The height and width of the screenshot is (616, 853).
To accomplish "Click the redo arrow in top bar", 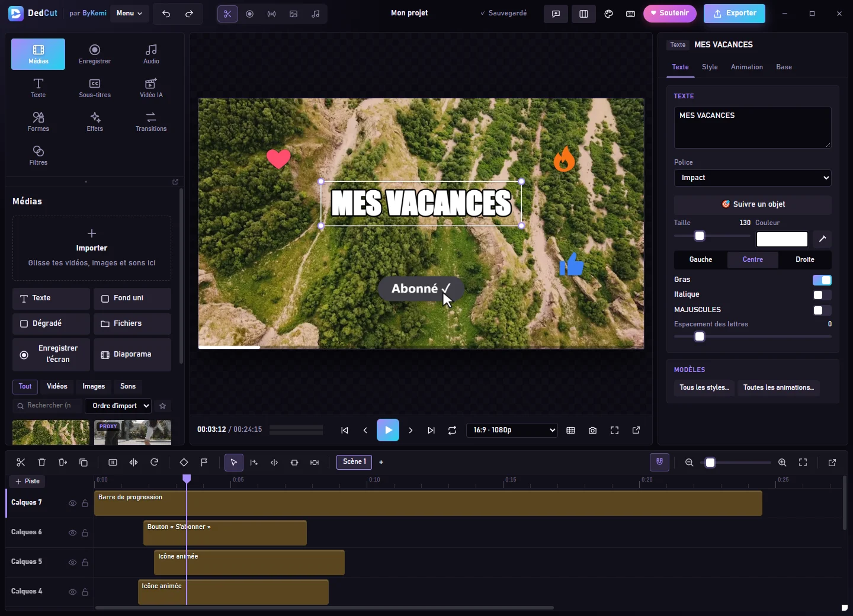I will click(189, 14).
